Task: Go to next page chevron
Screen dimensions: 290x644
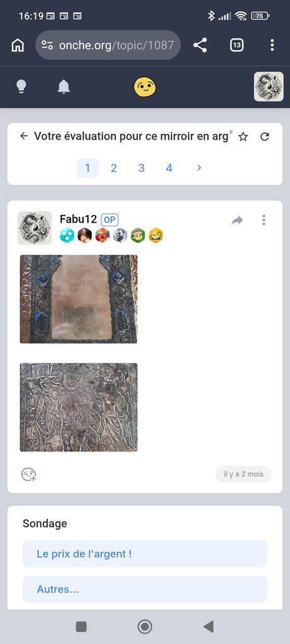Action: [x=199, y=167]
